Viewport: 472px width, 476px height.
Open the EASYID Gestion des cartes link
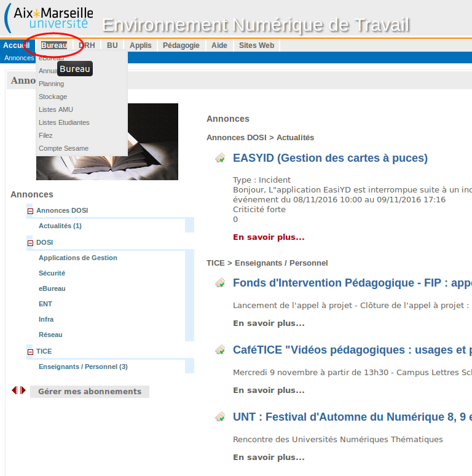coord(330,158)
